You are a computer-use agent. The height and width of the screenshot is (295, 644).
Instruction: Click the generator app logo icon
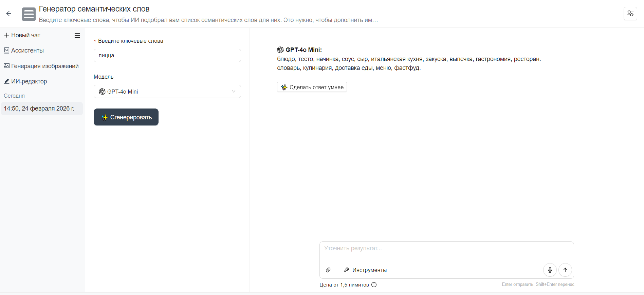(x=29, y=14)
